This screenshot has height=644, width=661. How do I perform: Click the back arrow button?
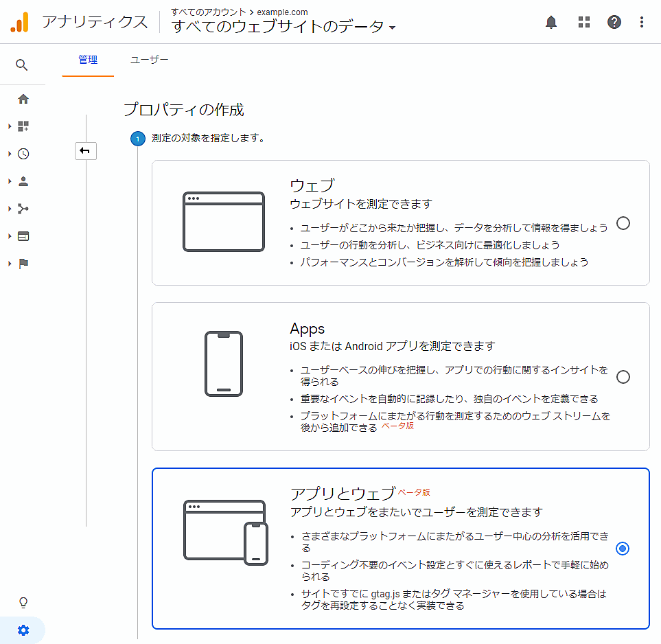point(86,151)
